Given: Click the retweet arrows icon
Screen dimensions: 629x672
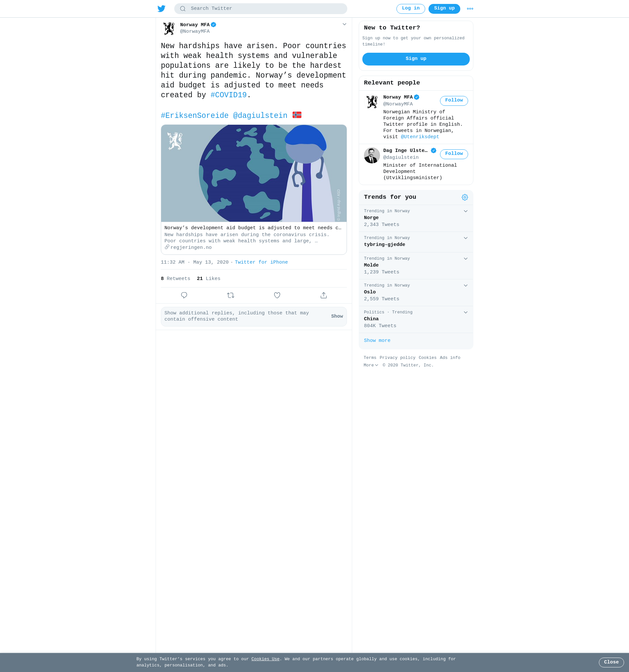Looking at the screenshot, I should [231, 295].
